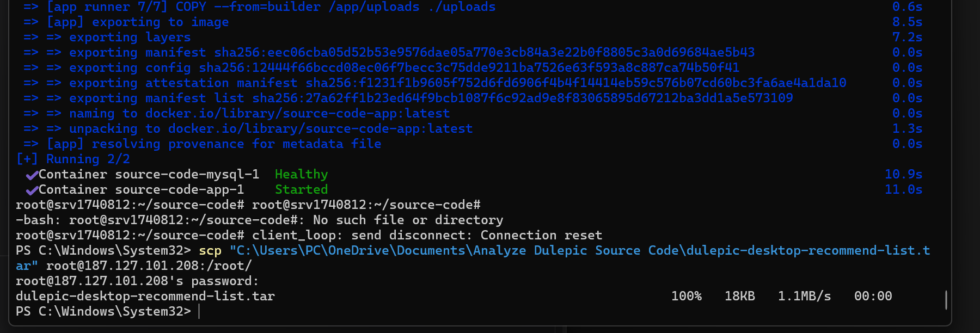Click the "exporting attestation manifest" line
Image resolution: width=980 pixels, height=333 pixels.
point(435,83)
